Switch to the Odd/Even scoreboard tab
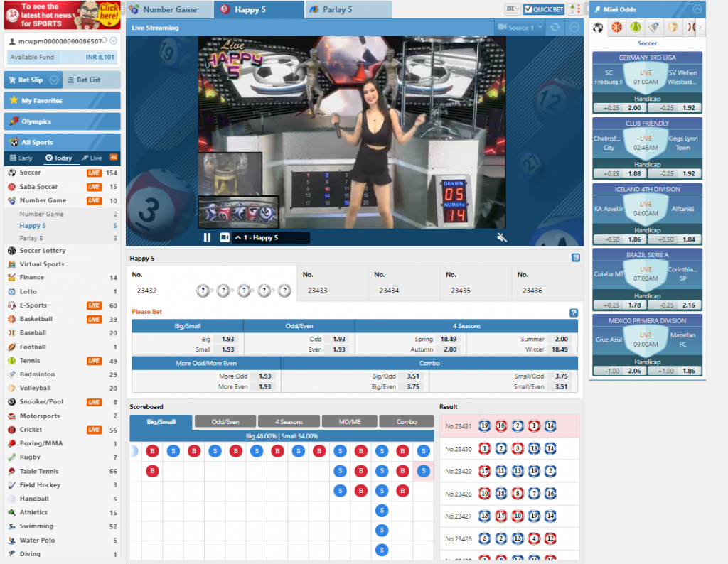 click(x=225, y=421)
